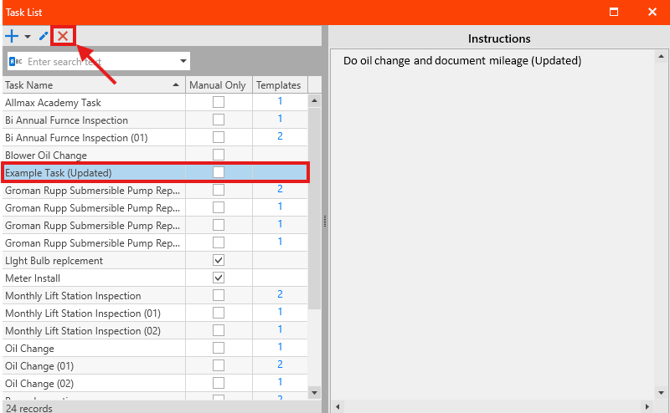Viewport: 670px width, 413px height.
Task: Uncheck Manual Only for Meter Install
Action: coord(219,277)
